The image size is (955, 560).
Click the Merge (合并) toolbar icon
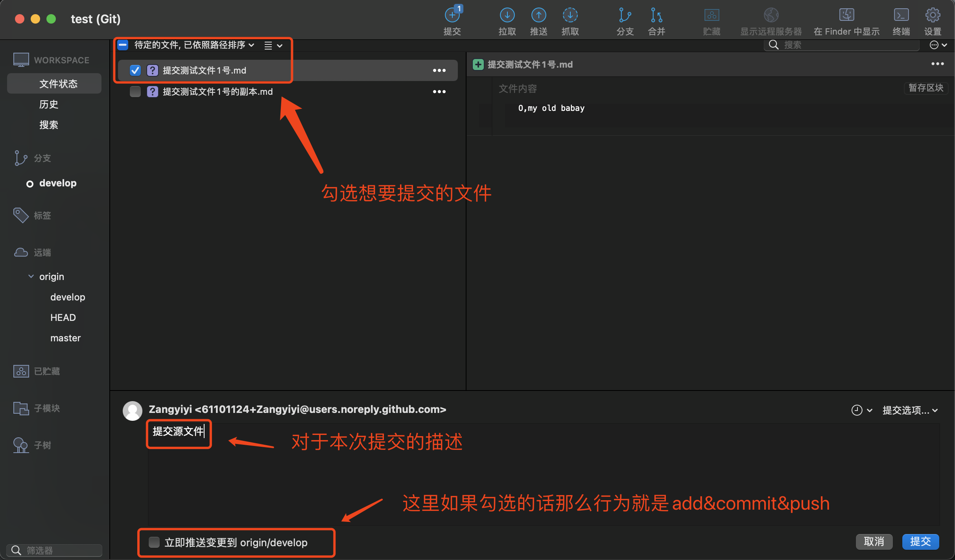tap(656, 16)
